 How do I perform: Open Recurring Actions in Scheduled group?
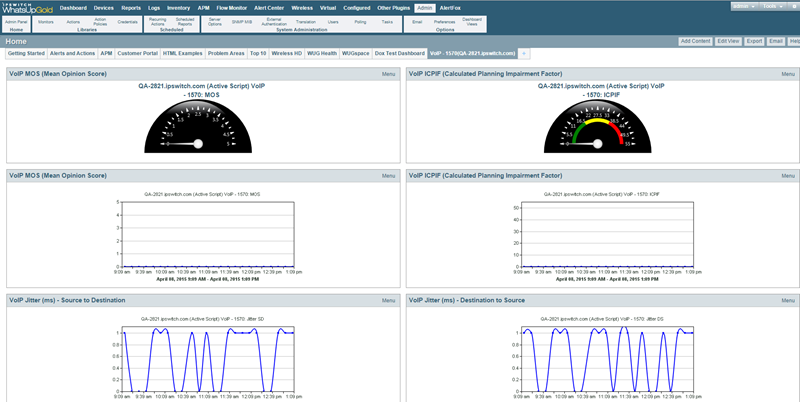[158, 22]
